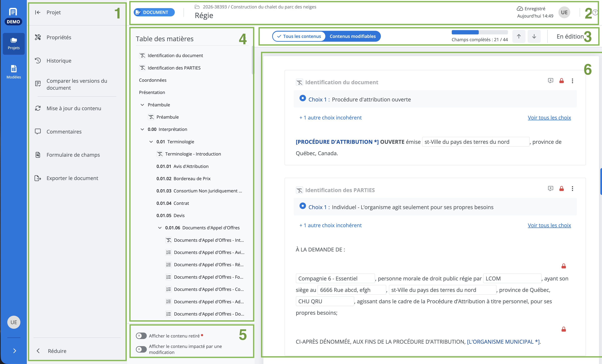602x364 pixels.
Task: Select Choix 1 radio Individuel organisme
Action: [302, 206]
